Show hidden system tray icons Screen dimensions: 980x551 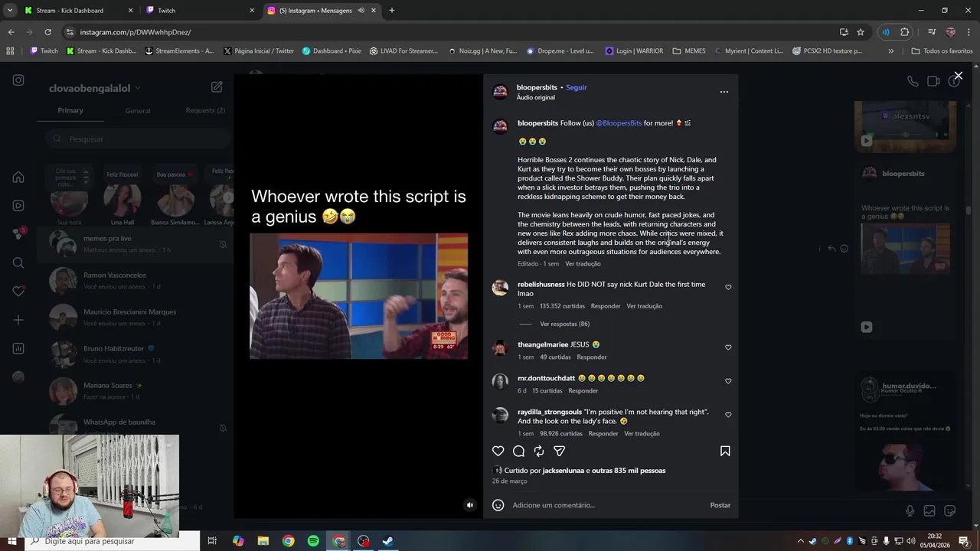(800, 541)
